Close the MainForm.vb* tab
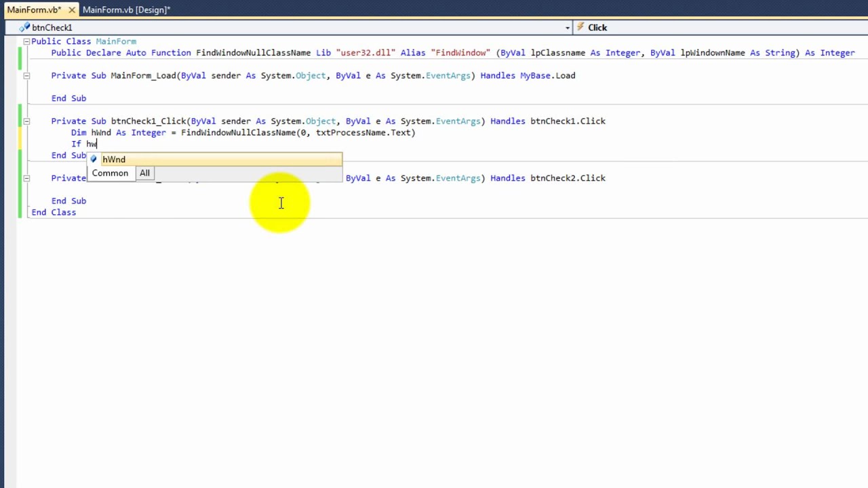This screenshot has width=868, height=488. click(x=72, y=10)
